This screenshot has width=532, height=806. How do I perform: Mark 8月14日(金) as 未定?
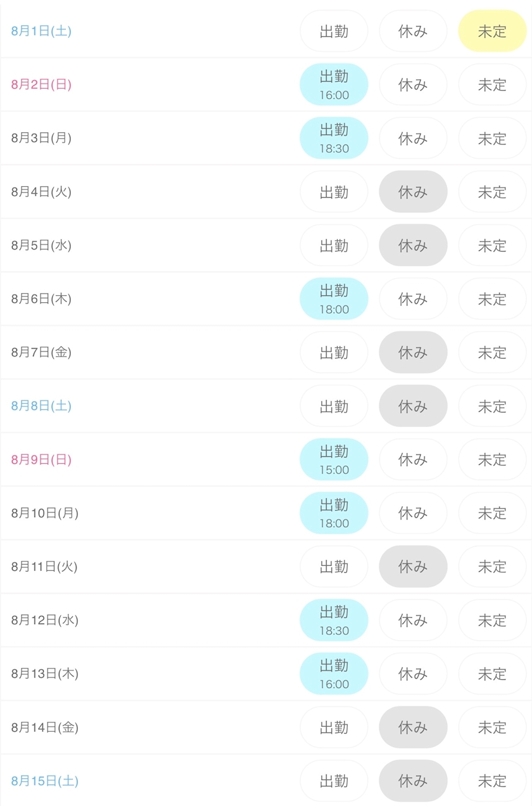492,727
